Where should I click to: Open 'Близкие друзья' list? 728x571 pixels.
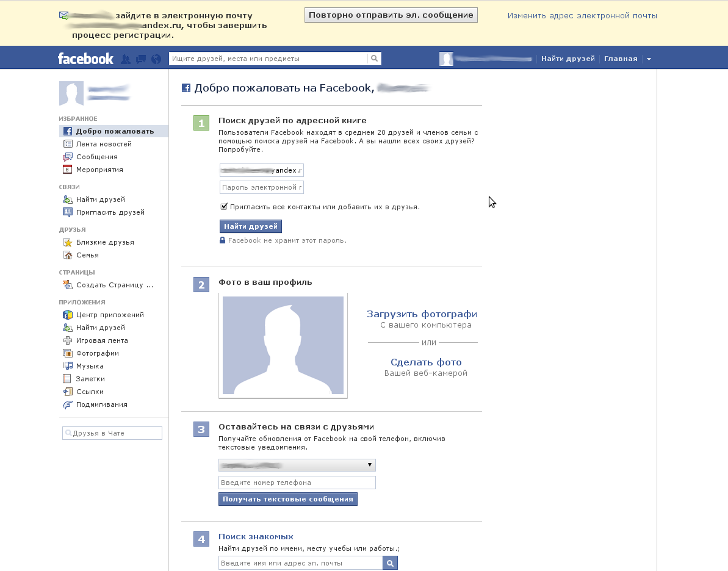tap(106, 242)
